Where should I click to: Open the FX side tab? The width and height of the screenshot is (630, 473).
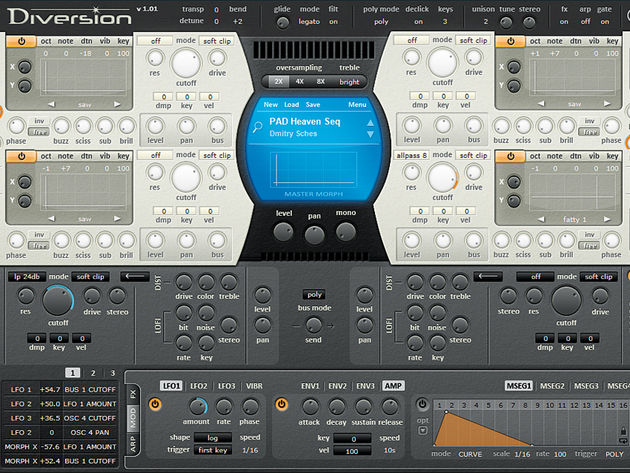pyautogui.click(x=133, y=394)
